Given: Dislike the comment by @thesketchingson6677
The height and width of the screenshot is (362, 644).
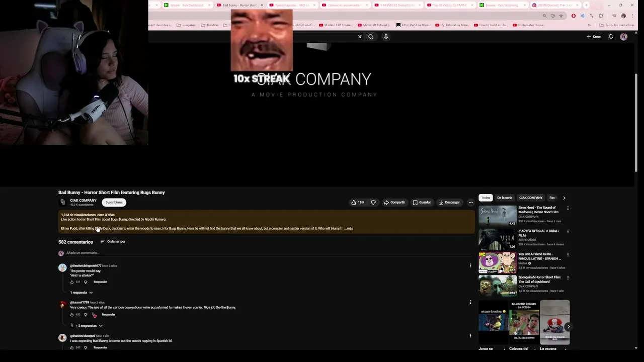Looking at the screenshot, I should click(x=86, y=282).
